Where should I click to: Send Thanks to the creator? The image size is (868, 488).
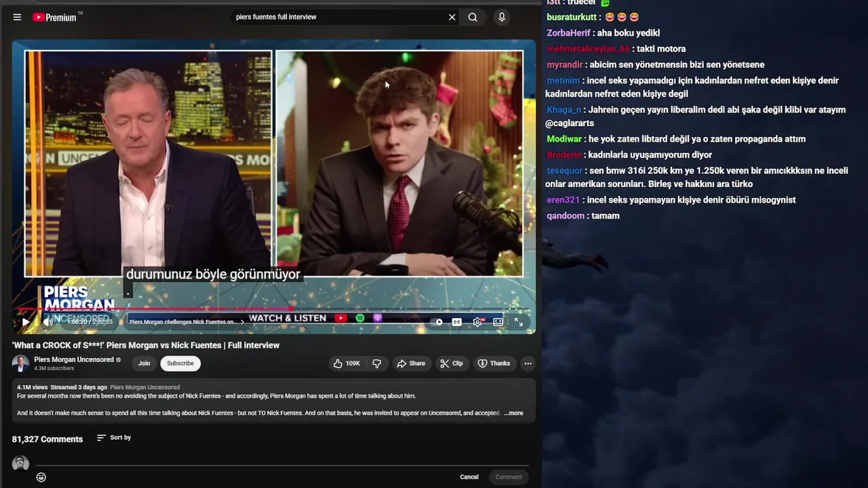click(494, 363)
